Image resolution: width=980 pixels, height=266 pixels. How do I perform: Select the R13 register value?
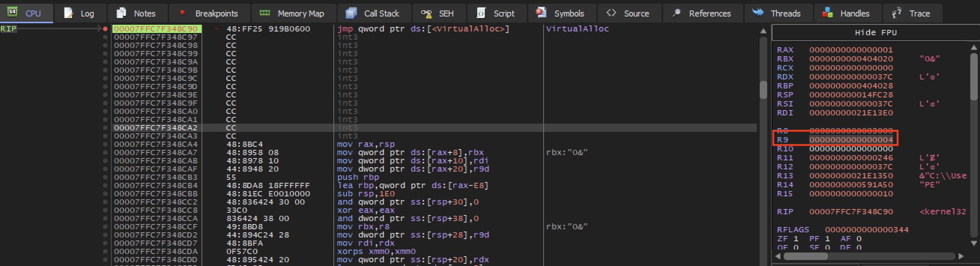(x=851, y=176)
